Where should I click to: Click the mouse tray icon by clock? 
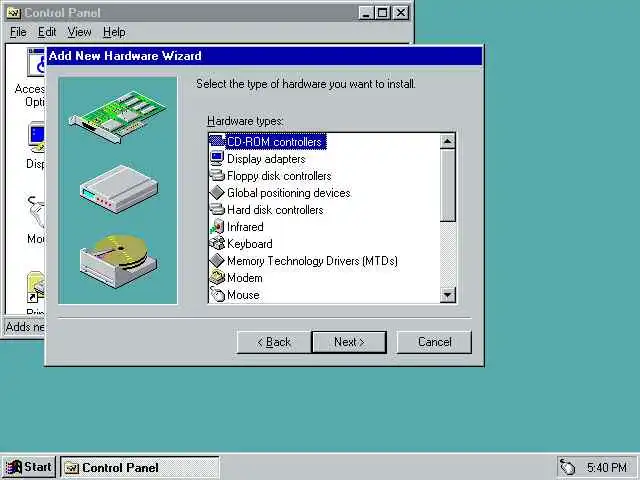point(568,467)
